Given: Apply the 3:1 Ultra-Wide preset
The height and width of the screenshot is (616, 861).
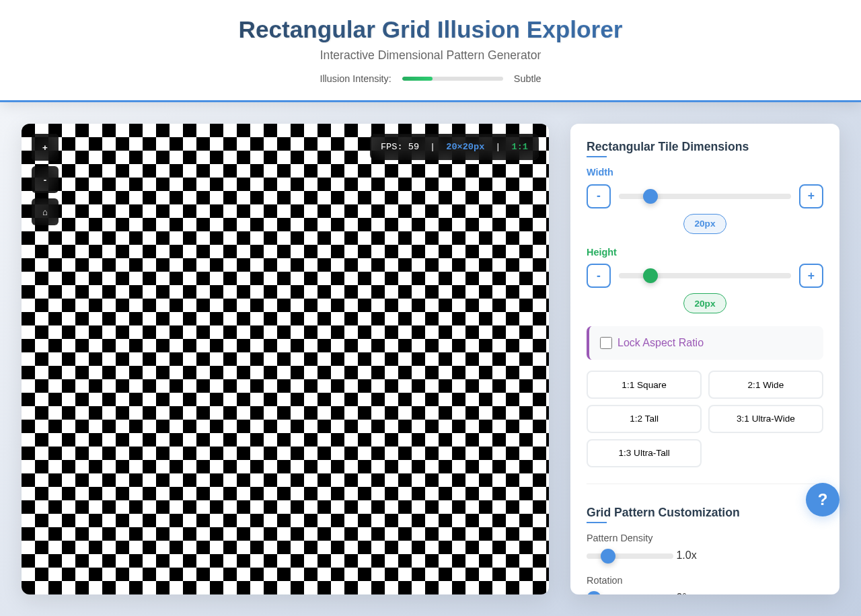Looking at the screenshot, I should [x=765, y=418].
